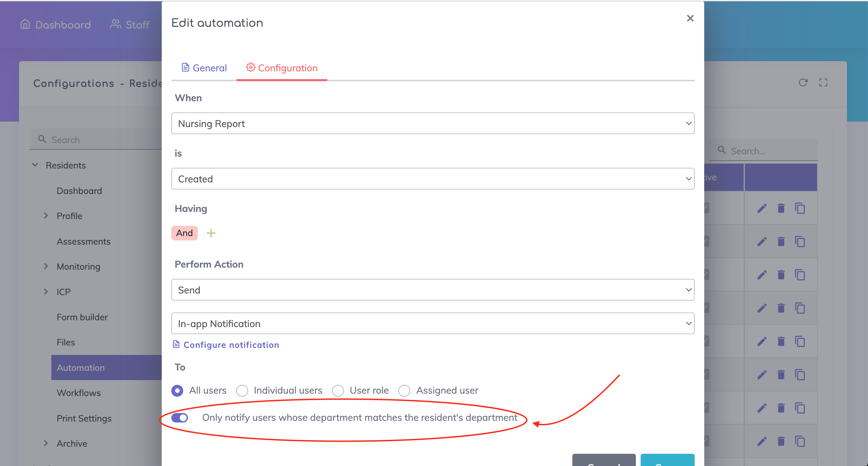The image size is (868, 466).
Task: Click the refresh icon in panel header
Action: [803, 83]
